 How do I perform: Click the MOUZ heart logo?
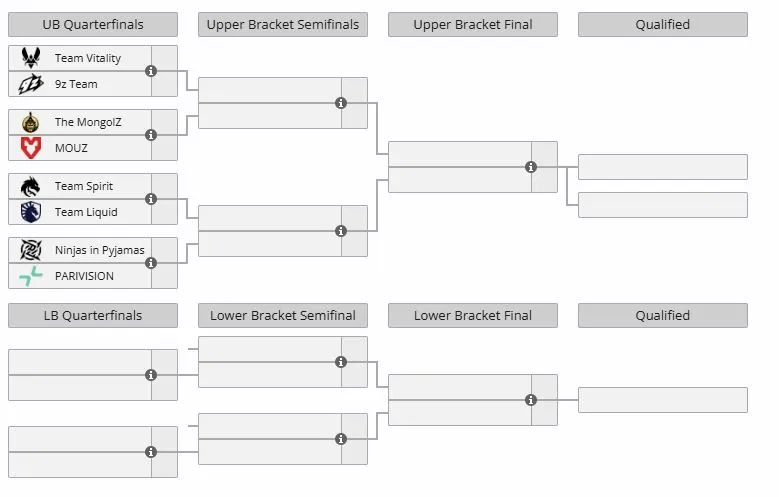coord(31,148)
